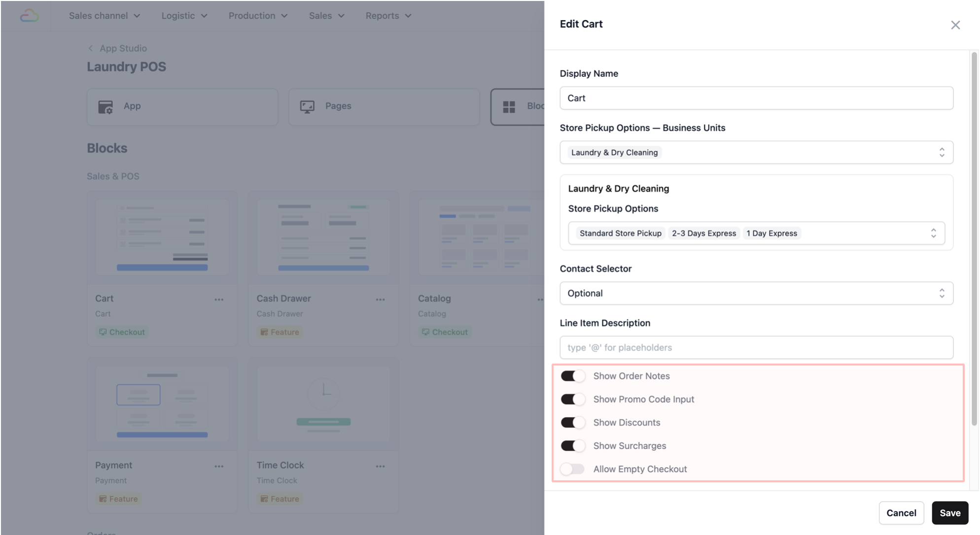Open Payment block three-dot menu
980x535 pixels.
tap(219, 466)
